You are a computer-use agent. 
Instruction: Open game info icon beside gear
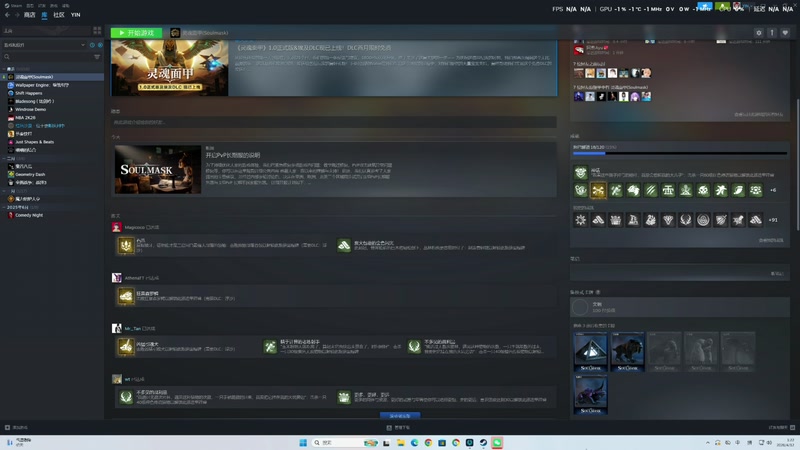(772, 33)
